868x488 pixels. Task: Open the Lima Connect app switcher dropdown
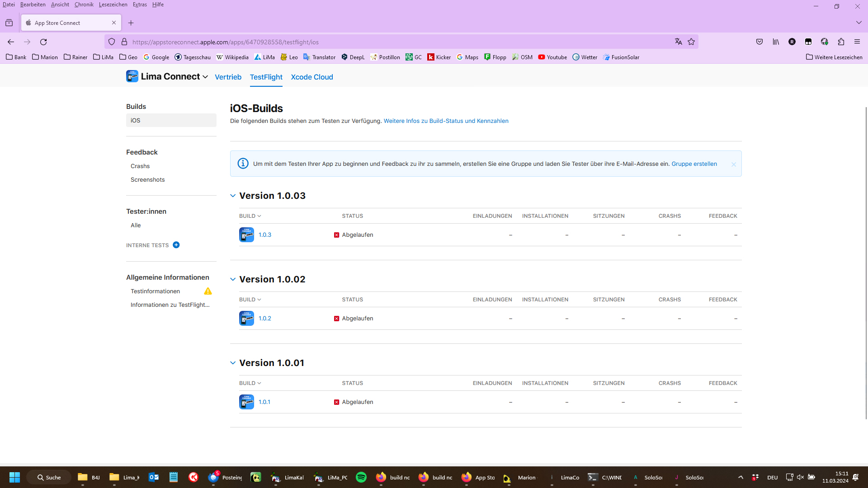pyautogui.click(x=205, y=77)
